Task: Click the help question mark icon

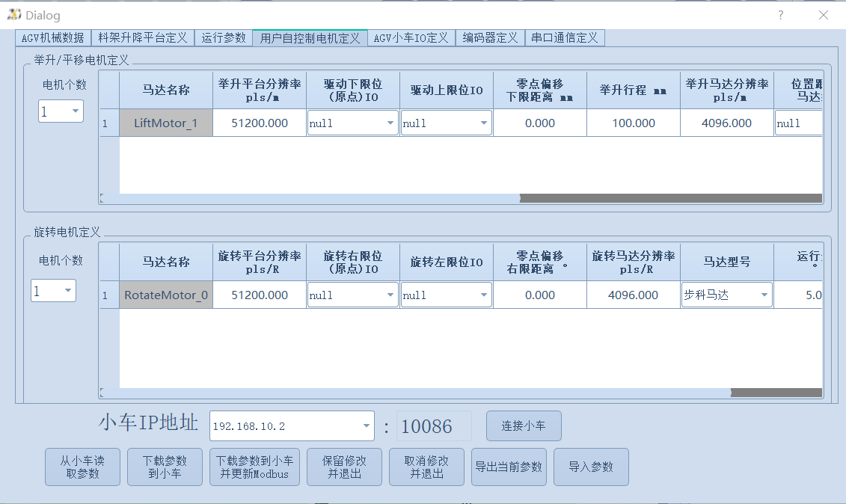Action: 780,14
